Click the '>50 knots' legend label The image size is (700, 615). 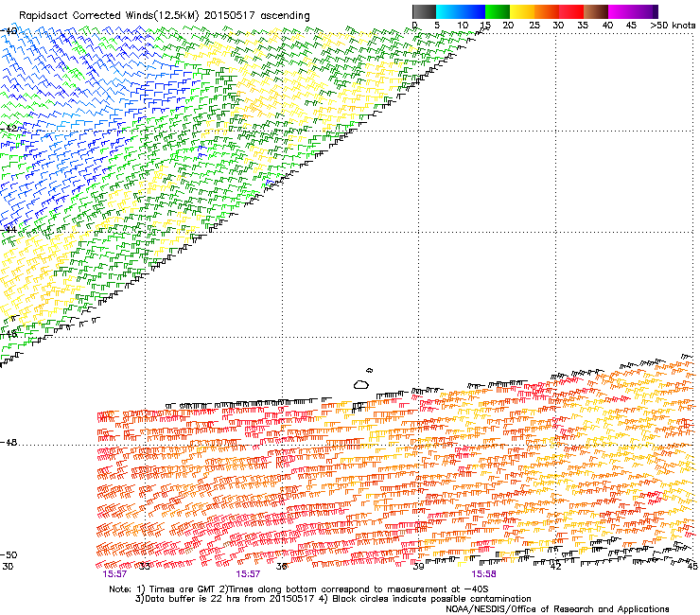(673, 26)
